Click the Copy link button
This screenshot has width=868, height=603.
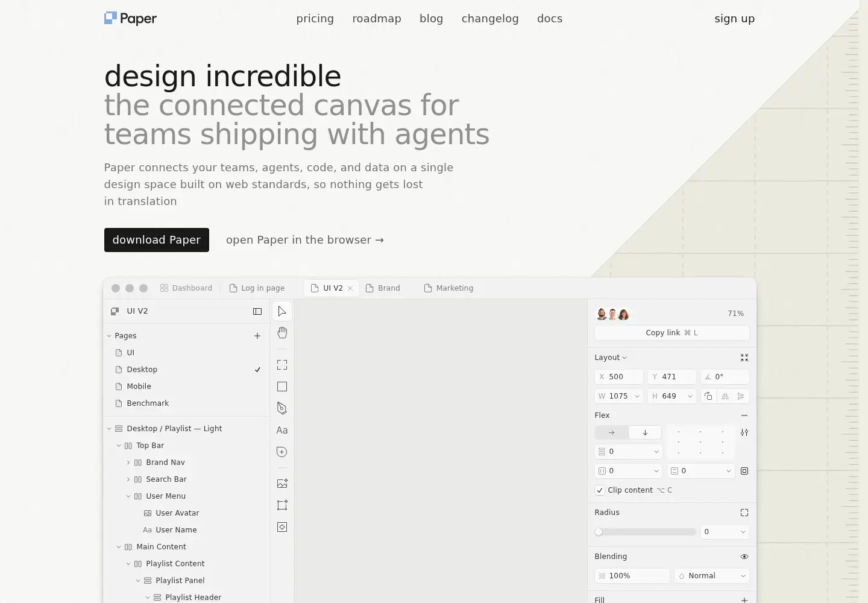672,333
